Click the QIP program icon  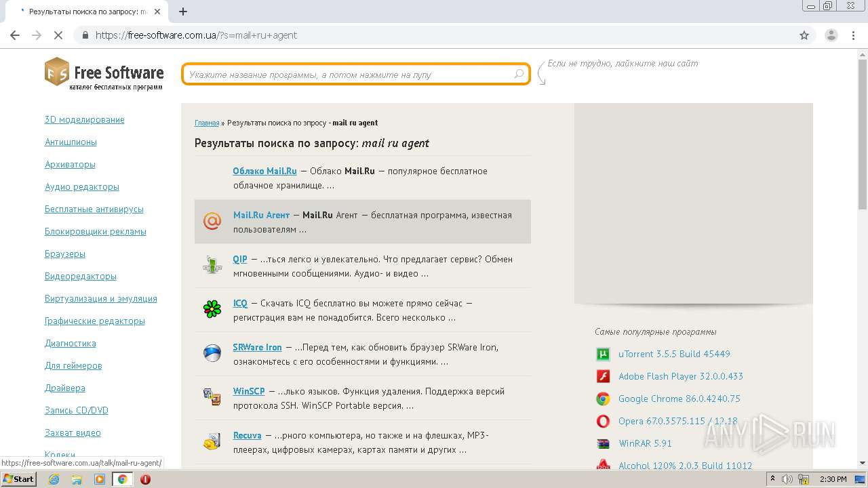pyautogui.click(x=212, y=265)
